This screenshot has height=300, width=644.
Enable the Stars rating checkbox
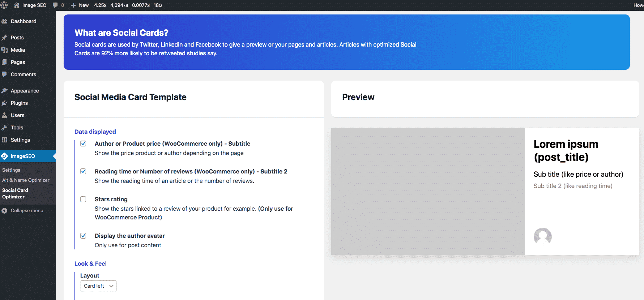83,199
